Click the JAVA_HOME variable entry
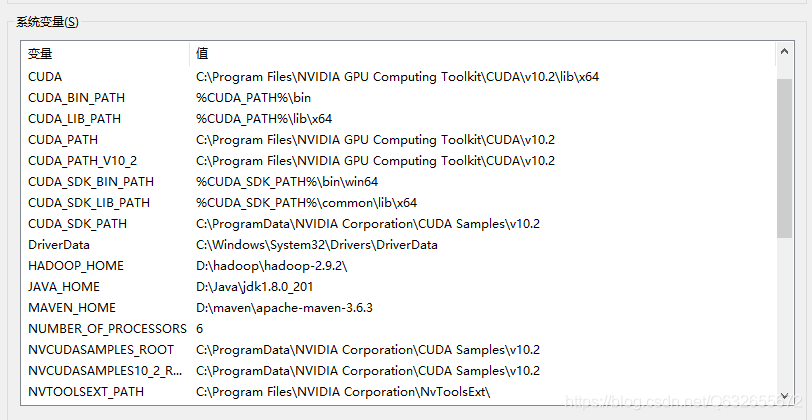The width and height of the screenshot is (812, 420). pos(64,287)
